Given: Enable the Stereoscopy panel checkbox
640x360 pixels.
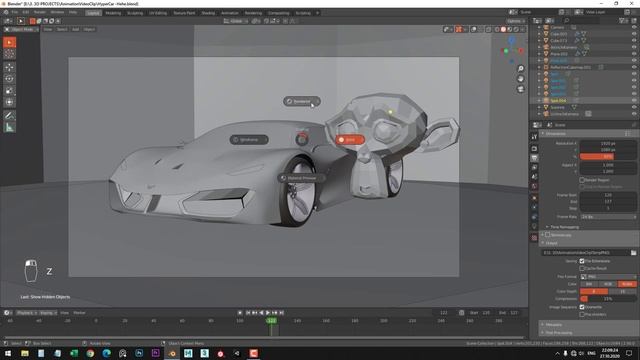Looking at the screenshot, I should point(548,235).
